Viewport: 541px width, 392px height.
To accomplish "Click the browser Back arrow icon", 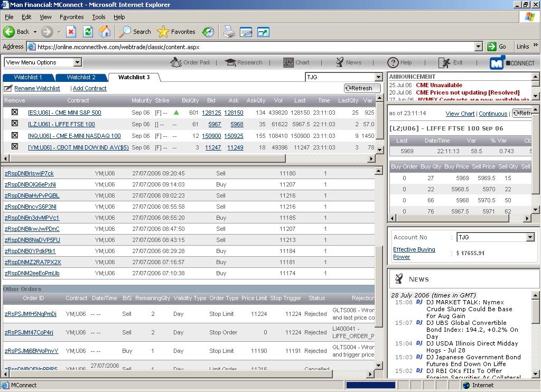I will (x=9, y=32).
